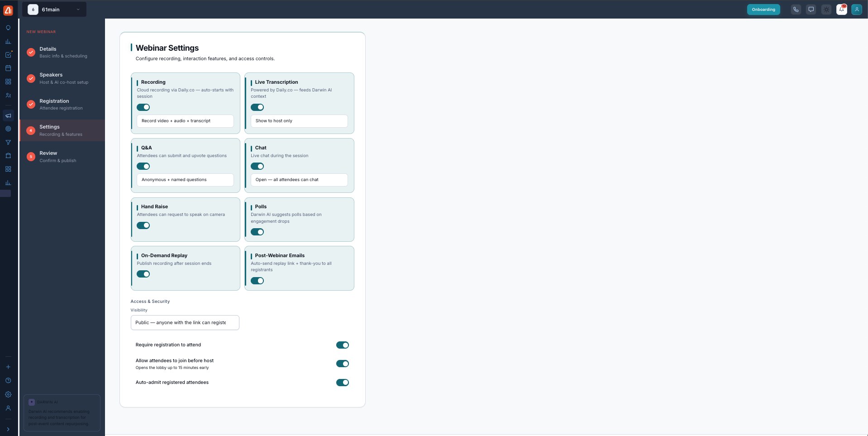868x436 pixels.
Task: Toggle light theme with the sun icon
Action: pos(826,10)
